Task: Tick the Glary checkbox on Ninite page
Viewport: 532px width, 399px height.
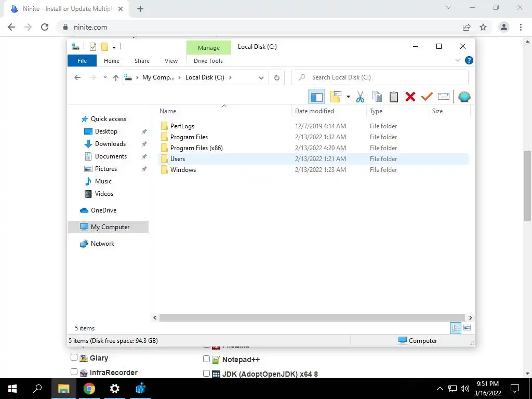Action: pyautogui.click(x=74, y=357)
